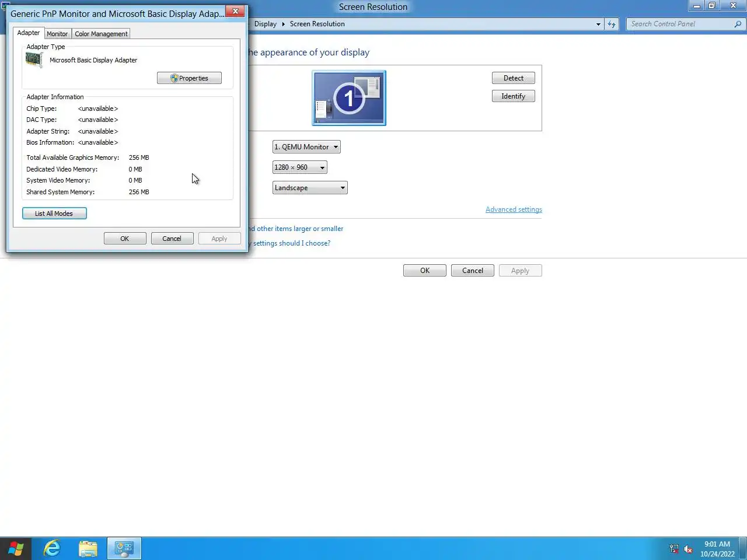Click Cancel in the Screen Resolution window
This screenshot has width=747, height=560.
tap(473, 271)
